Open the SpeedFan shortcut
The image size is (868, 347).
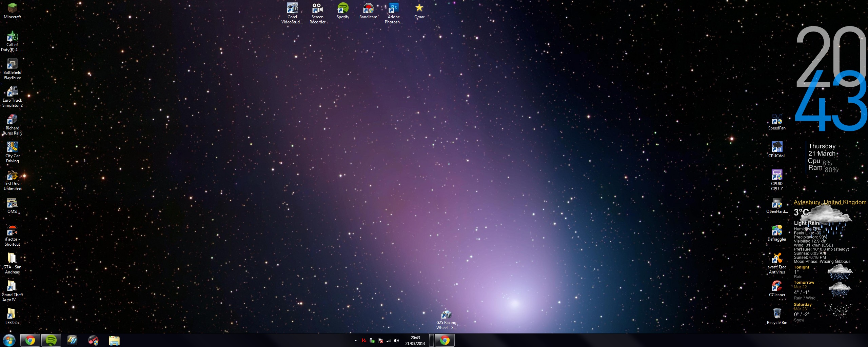click(x=777, y=122)
